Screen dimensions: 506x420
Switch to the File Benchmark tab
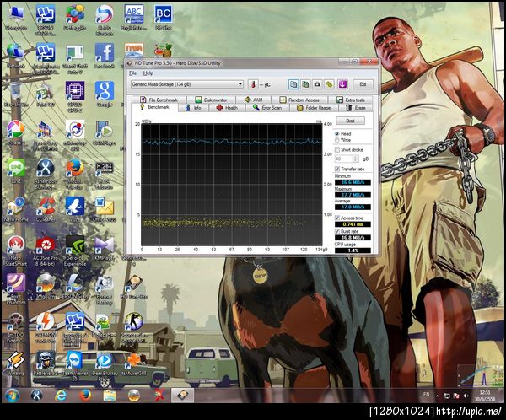click(x=159, y=100)
